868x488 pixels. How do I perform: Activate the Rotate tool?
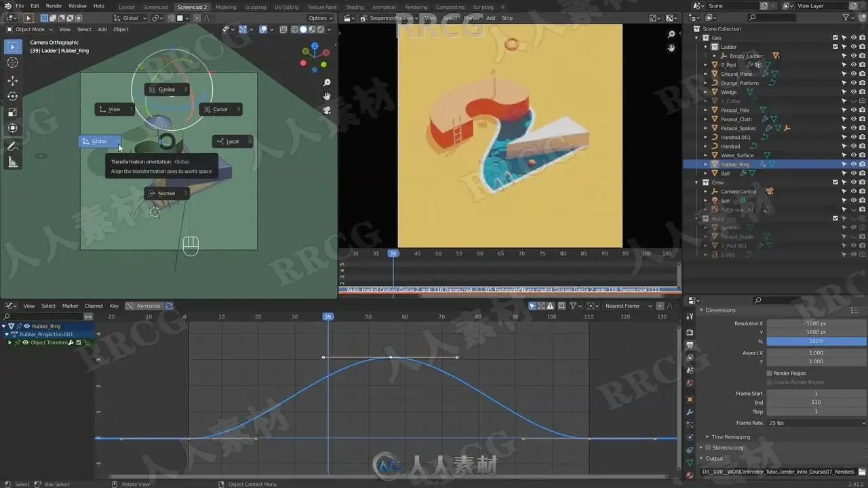(12, 96)
